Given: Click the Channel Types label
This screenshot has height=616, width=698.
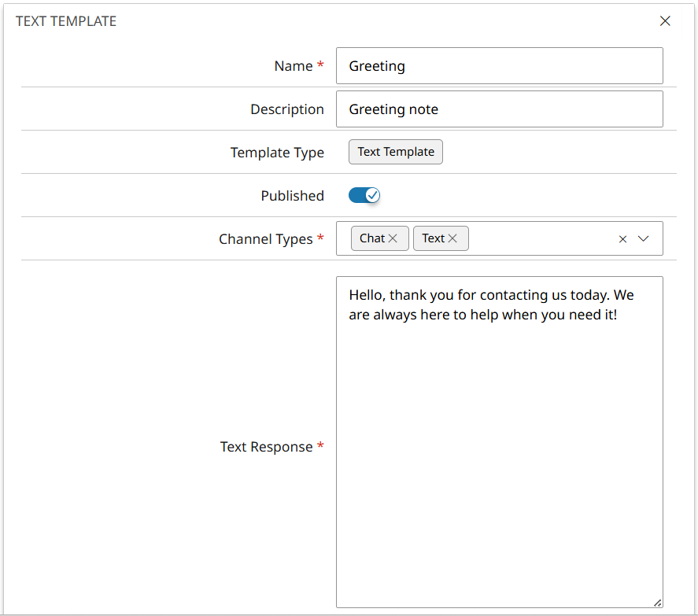Looking at the screenshot, I should (266, 239).
